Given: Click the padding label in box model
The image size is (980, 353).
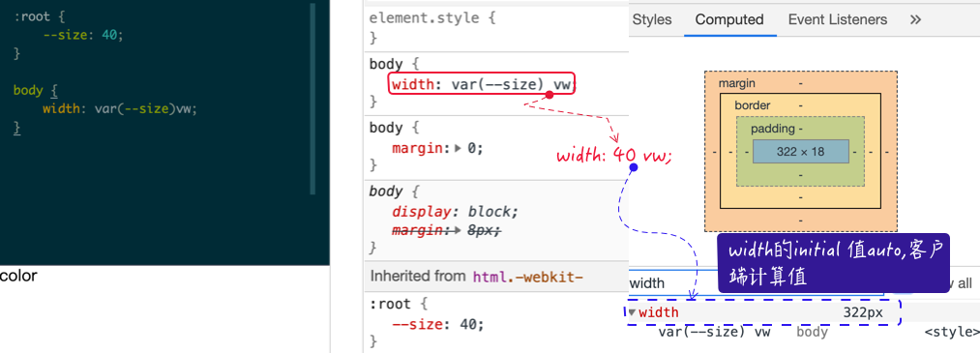Looking at the screenshot, I should point(772,129).
